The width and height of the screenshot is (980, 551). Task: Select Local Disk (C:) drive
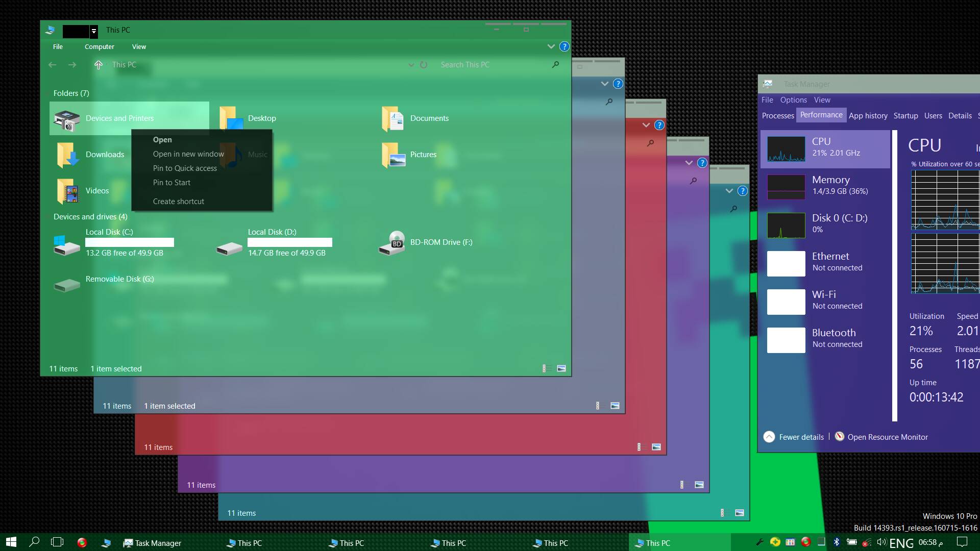[114, 242]
